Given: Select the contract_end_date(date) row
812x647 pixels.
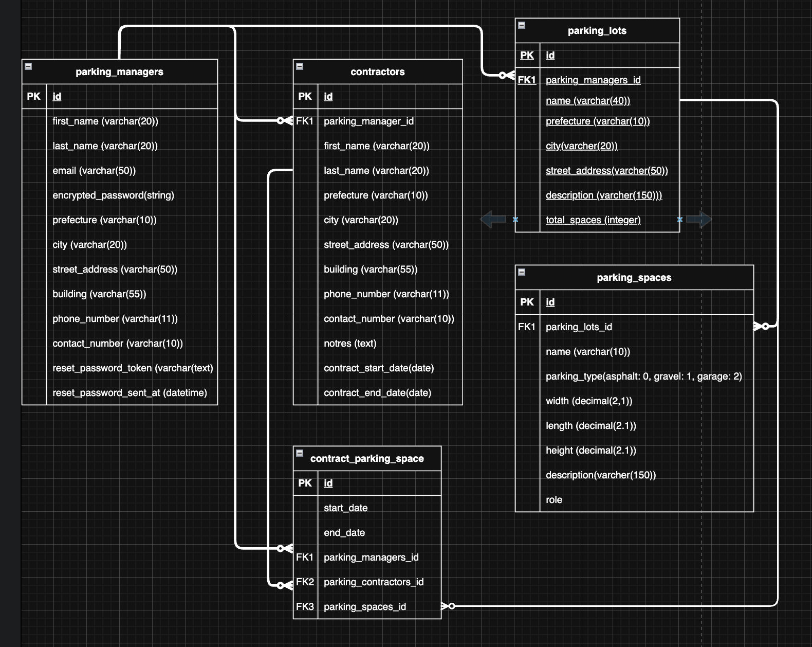Looking at the screenshot, I should 378,393.
